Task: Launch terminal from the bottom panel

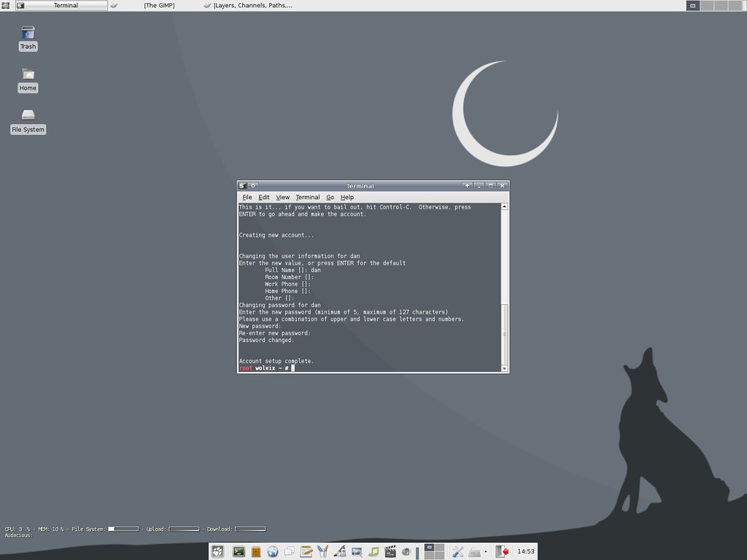Action: pyautogui.click(x=239, y=551)
